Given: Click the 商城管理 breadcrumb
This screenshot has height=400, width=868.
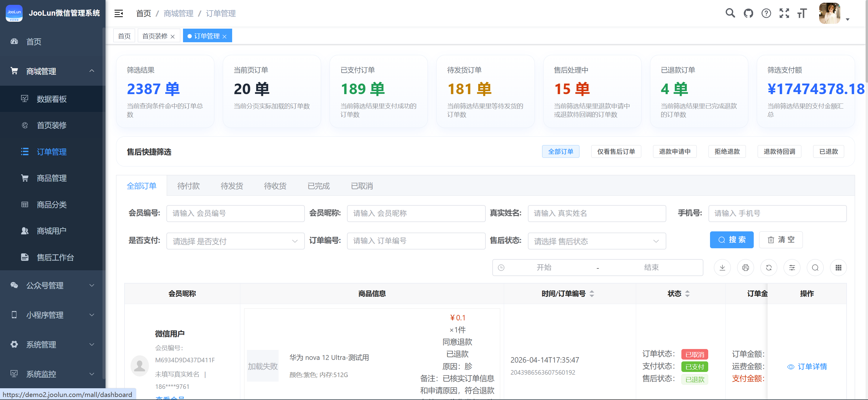Looking at the screenshot, I should click(178, 14).
